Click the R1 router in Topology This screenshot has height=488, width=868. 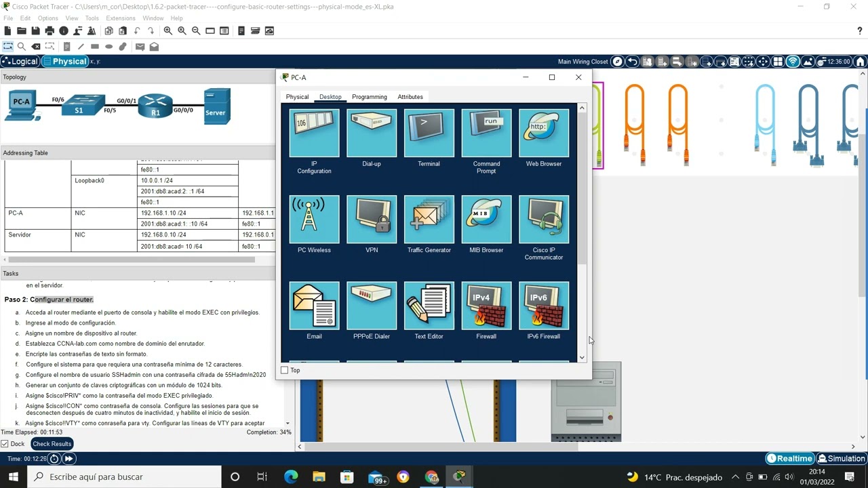click(155, 105)
